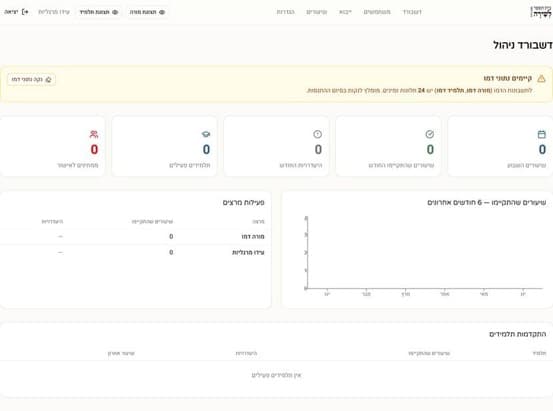Open the הגדרות navigation item
This screenshot has height=411, width=553.
coord(285,12)
